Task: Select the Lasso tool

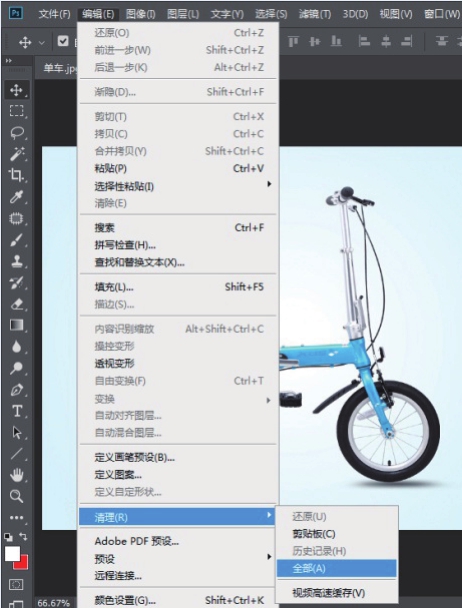Action: (x=17, y=133)
